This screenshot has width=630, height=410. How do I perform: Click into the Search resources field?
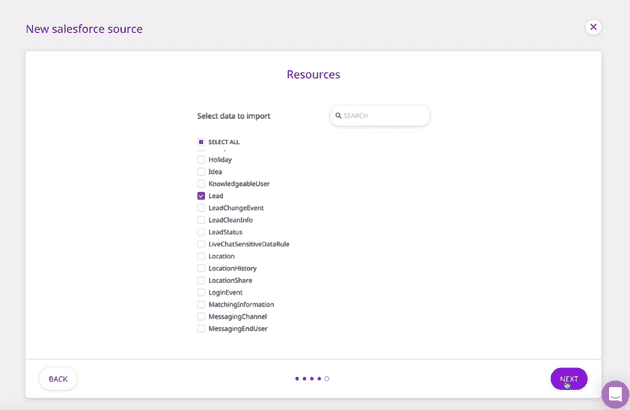(380, 116)
